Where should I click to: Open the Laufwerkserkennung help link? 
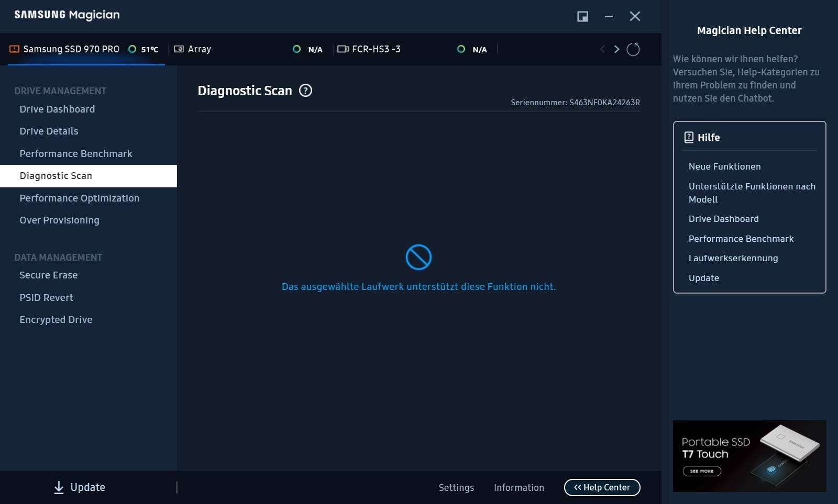(x=733, y=258)
